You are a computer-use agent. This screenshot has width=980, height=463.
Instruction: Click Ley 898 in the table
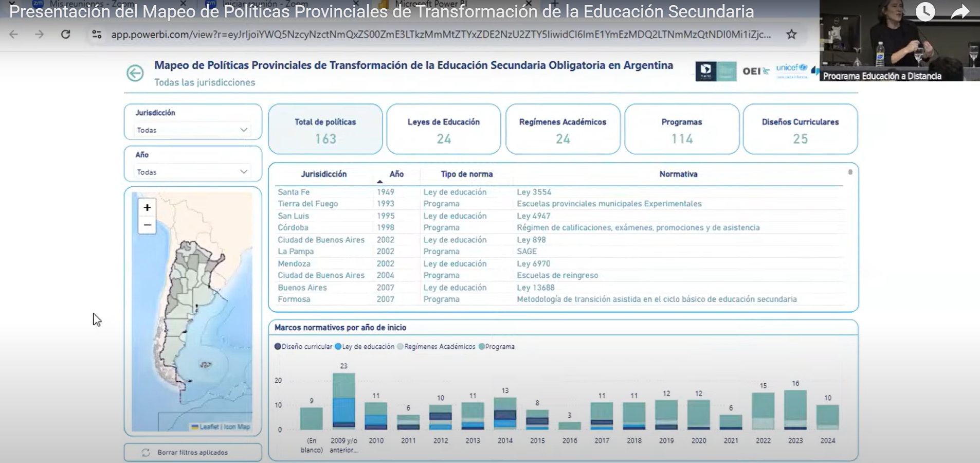pyautogui.click(x=531, y=240)
